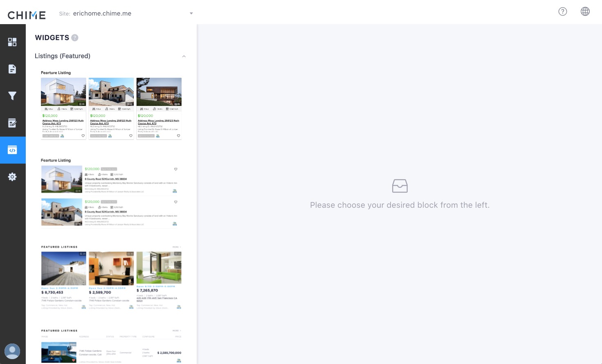Click the user profile avatar

(x=12, y=351)
